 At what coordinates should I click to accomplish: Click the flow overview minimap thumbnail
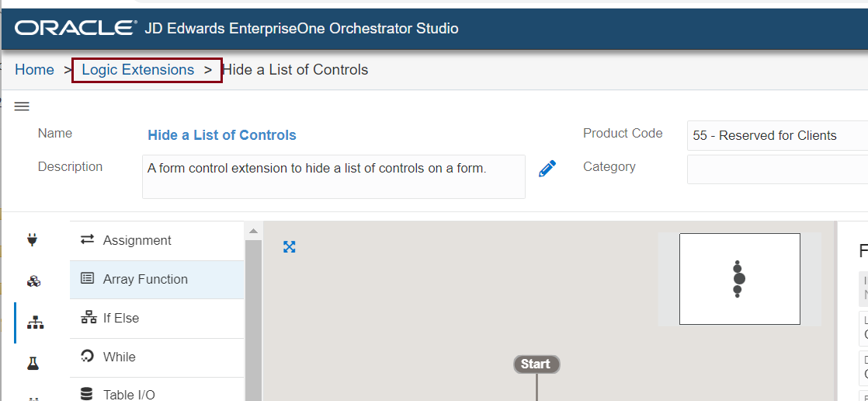click(x=739, y=279)
